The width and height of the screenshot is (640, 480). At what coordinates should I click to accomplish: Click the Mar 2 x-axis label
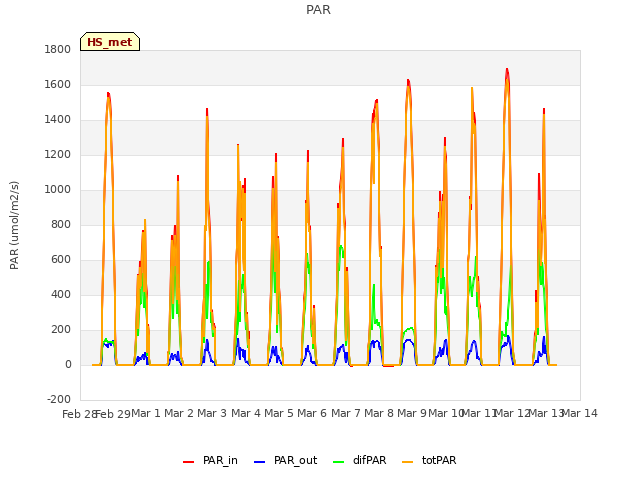(179, 413)
